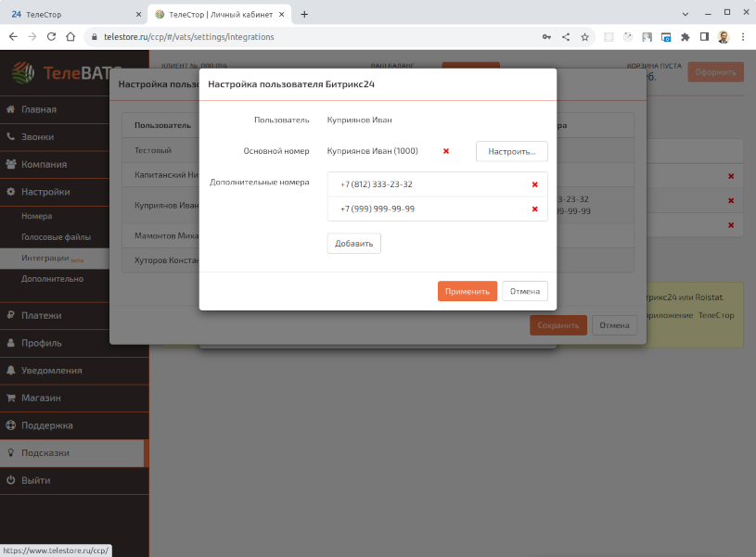Open the screenshot capture extension

666,37
